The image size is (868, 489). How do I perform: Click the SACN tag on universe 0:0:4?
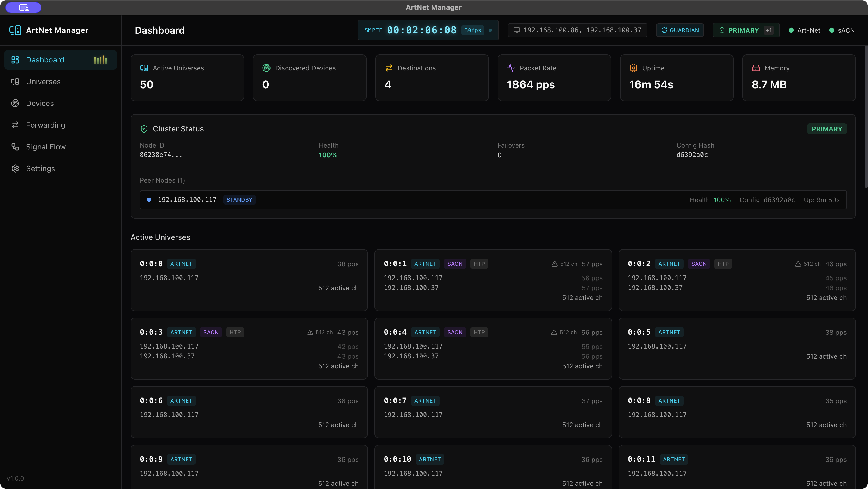(455, 333)
